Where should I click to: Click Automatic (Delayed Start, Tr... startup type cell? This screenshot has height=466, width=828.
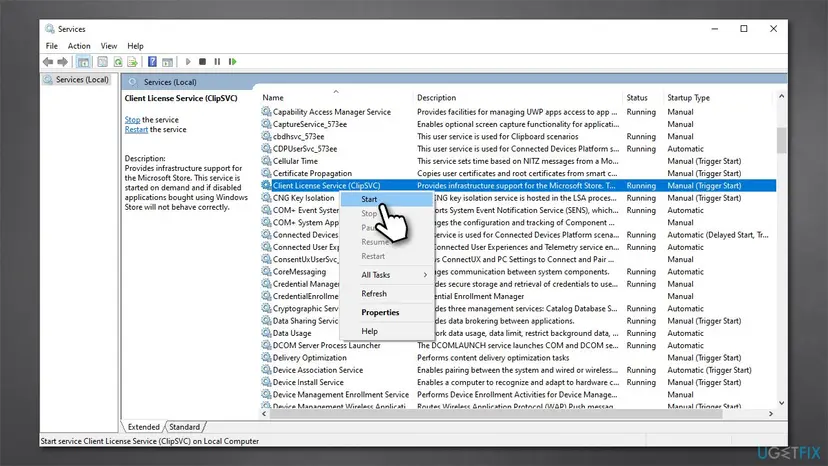pyautogui.click(x=718, y=235)
